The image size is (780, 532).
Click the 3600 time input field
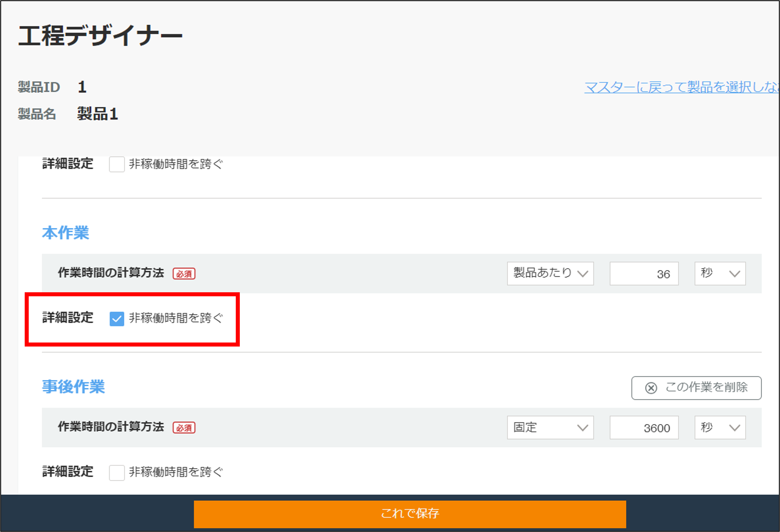(644, 427)
